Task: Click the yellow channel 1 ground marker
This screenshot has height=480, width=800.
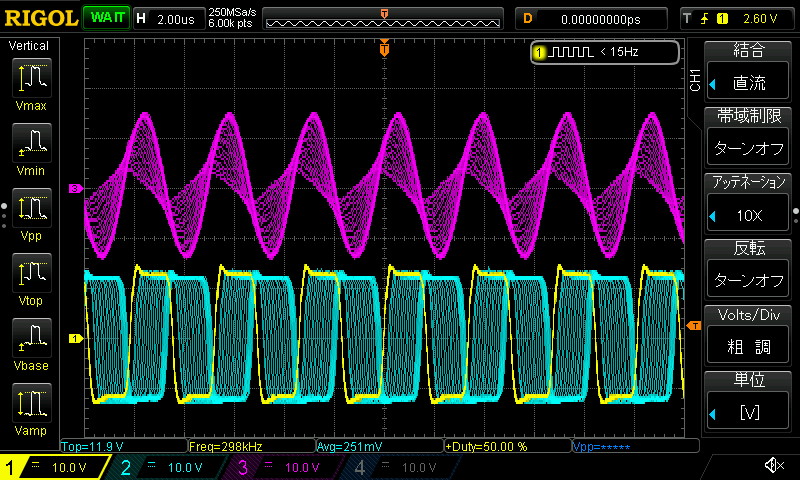Action: pyautogui.click(x=76, y=339)
